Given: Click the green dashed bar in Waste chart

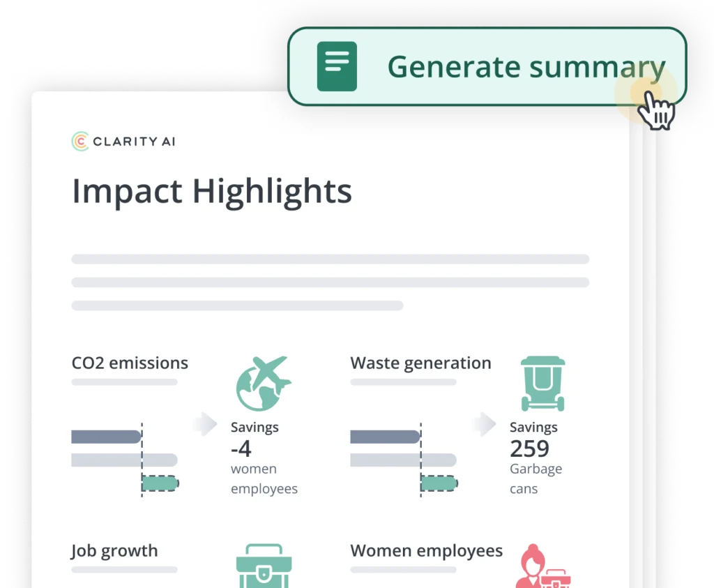Looking at the screenshot, I should (x=439, y=483).
